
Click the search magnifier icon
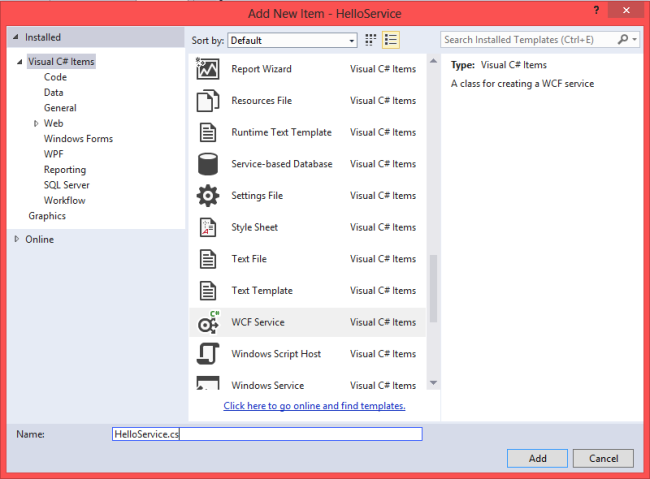tap(622, 39)
